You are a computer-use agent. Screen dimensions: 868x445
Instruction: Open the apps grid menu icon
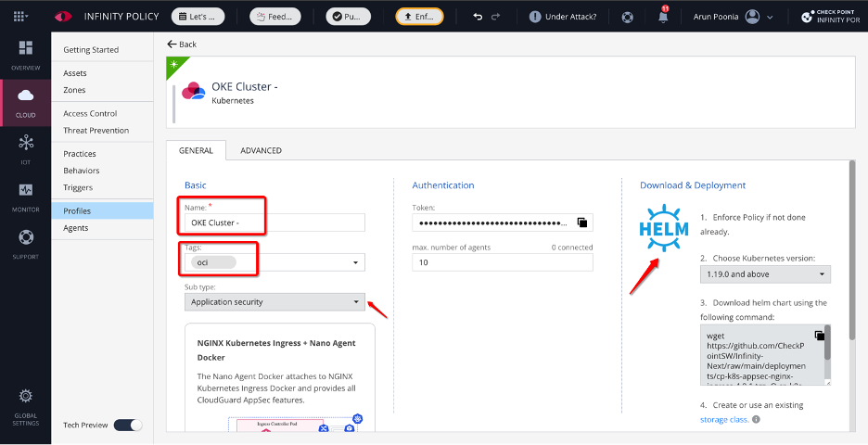19,17
